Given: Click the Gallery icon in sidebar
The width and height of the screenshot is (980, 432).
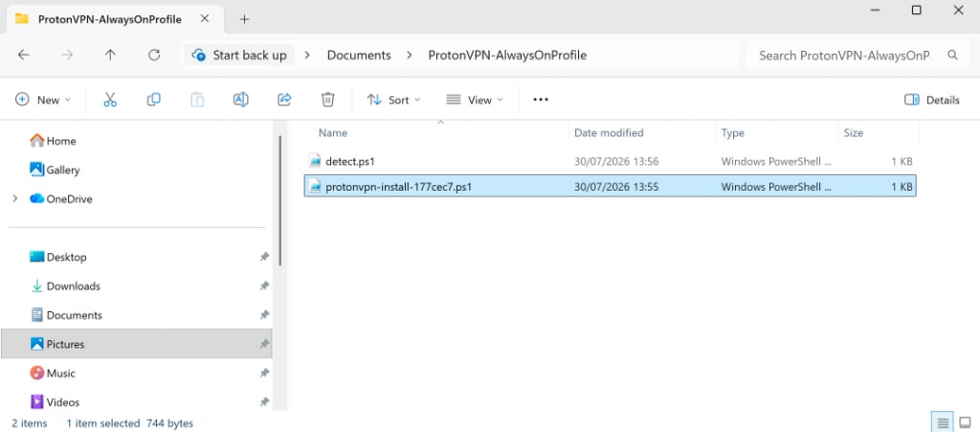Looking at the screenshot, I should click(x=37, y=170).
